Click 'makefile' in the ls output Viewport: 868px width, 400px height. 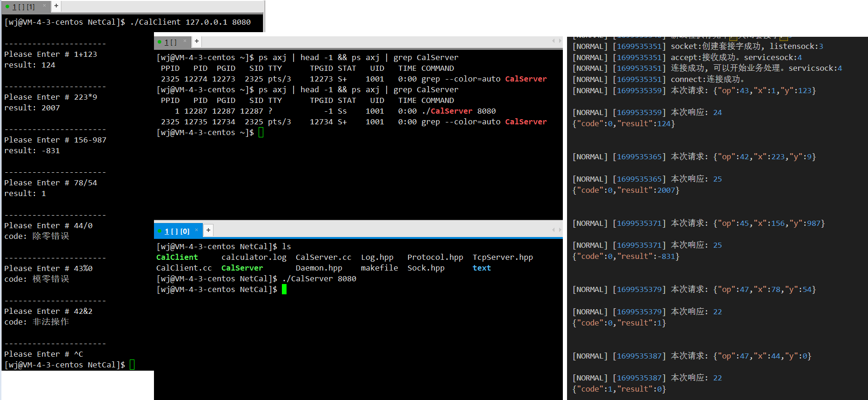(x=380, y=268)
